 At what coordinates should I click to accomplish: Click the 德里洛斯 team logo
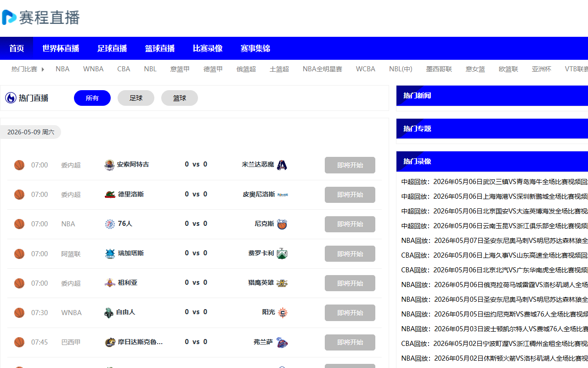click(x=110, y=195)
